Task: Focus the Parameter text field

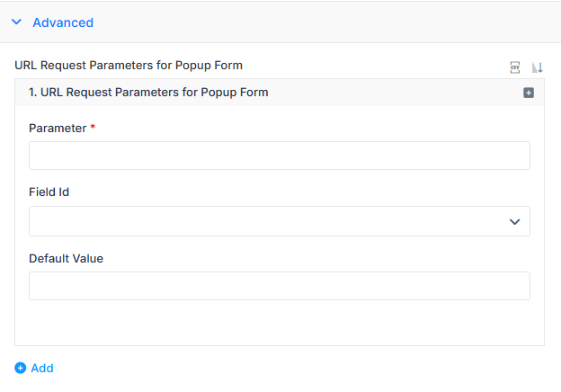Action: pos(280,156)
